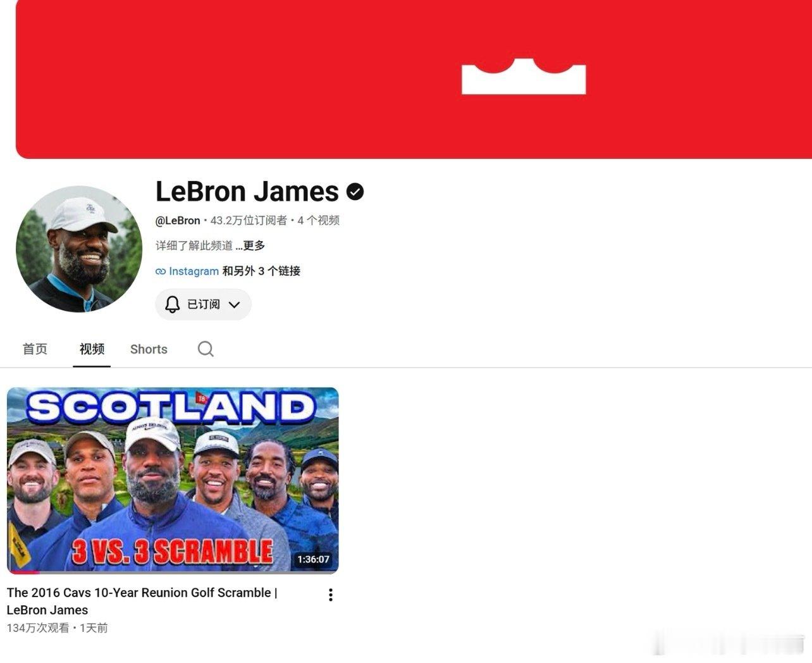Switch to the 首页 tab
Viewport: 812px width, 663px height.
pyautogui.click(x=35, y=349)
